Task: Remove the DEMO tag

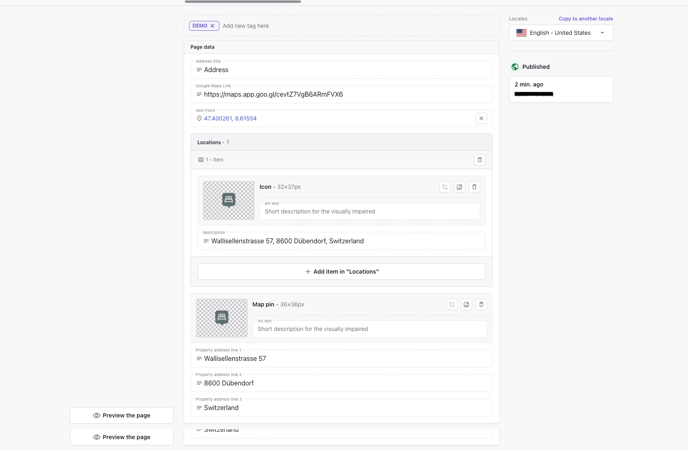Action: tap(212, 26)
